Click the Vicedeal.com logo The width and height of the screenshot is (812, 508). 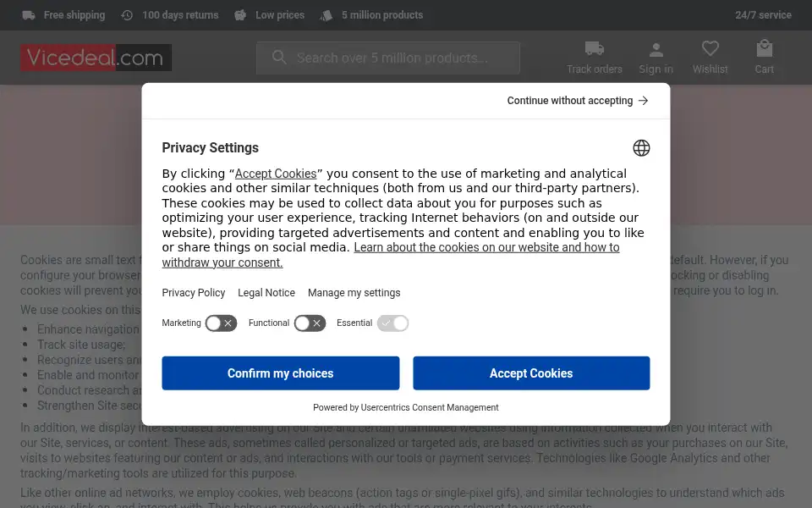coord(96,58)
